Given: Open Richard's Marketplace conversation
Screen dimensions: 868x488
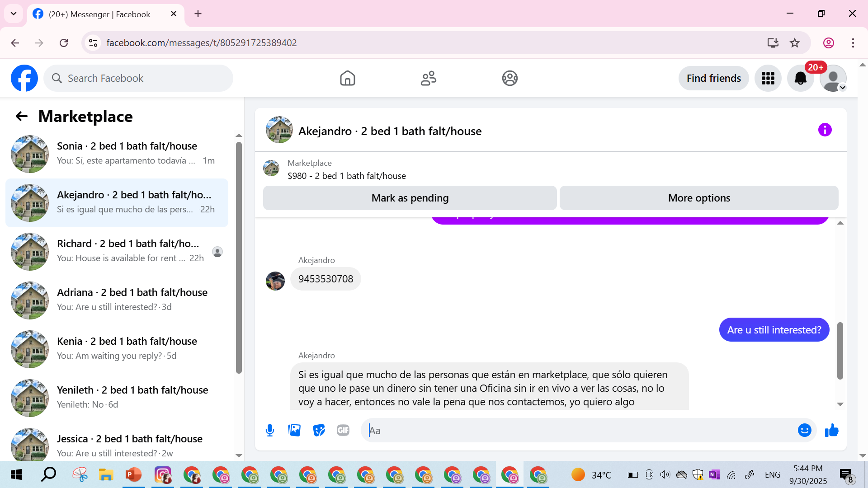Looking at the screenshot, I should point(117,252).
